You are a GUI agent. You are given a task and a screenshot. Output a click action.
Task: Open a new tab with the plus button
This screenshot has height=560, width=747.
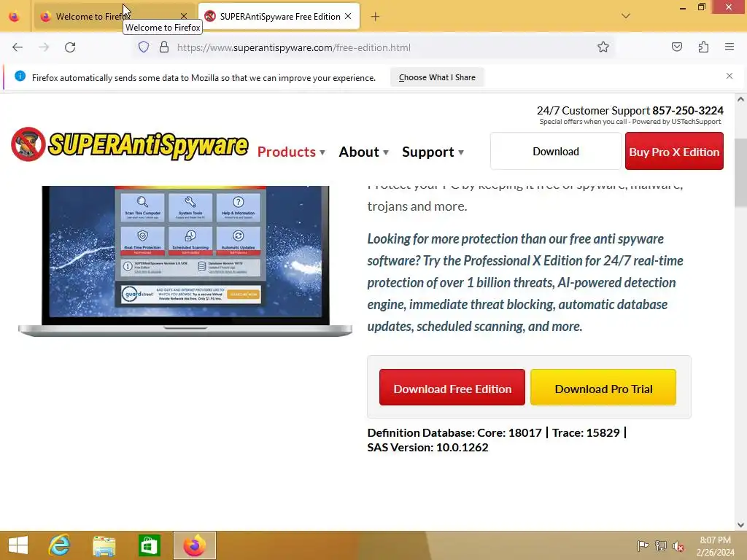pyautogui.click(x=376, y=17)
